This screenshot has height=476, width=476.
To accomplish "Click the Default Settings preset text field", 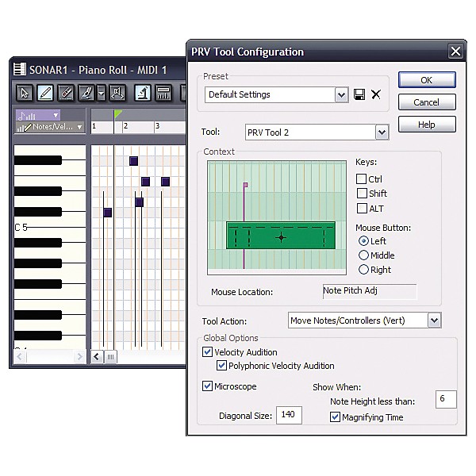I will 270,95.
